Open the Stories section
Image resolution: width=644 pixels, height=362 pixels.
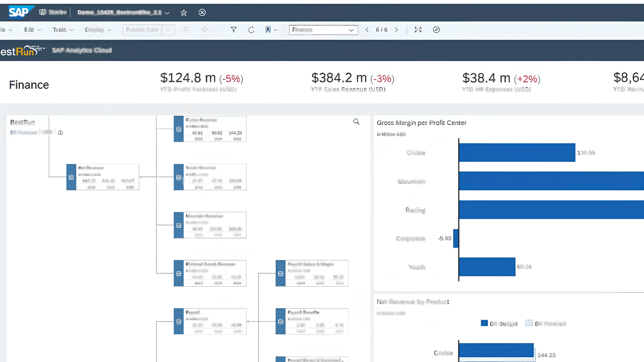53,12
